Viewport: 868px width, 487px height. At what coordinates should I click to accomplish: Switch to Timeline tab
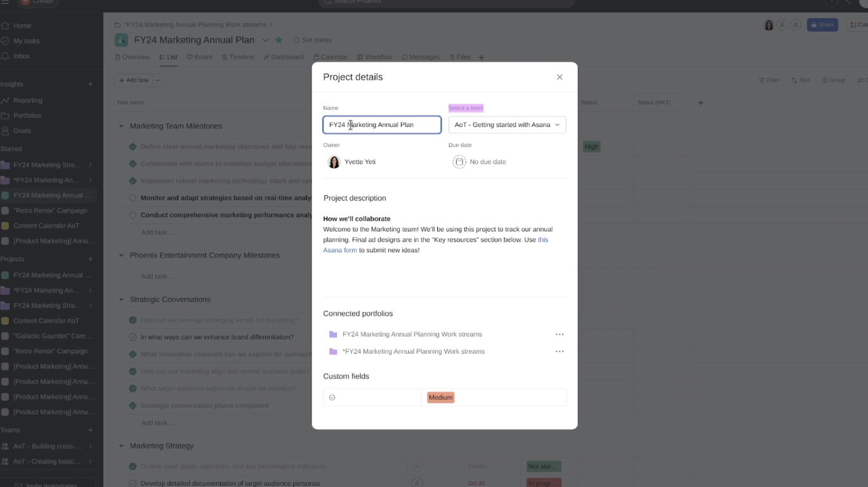coord(237,57)
